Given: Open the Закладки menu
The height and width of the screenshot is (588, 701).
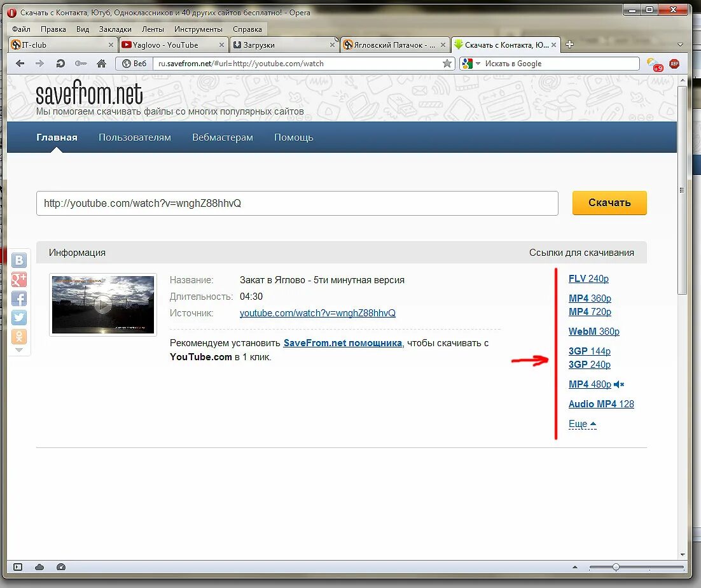Looking at the screenshot, I should pyautogui.click(x=115, y=29).
